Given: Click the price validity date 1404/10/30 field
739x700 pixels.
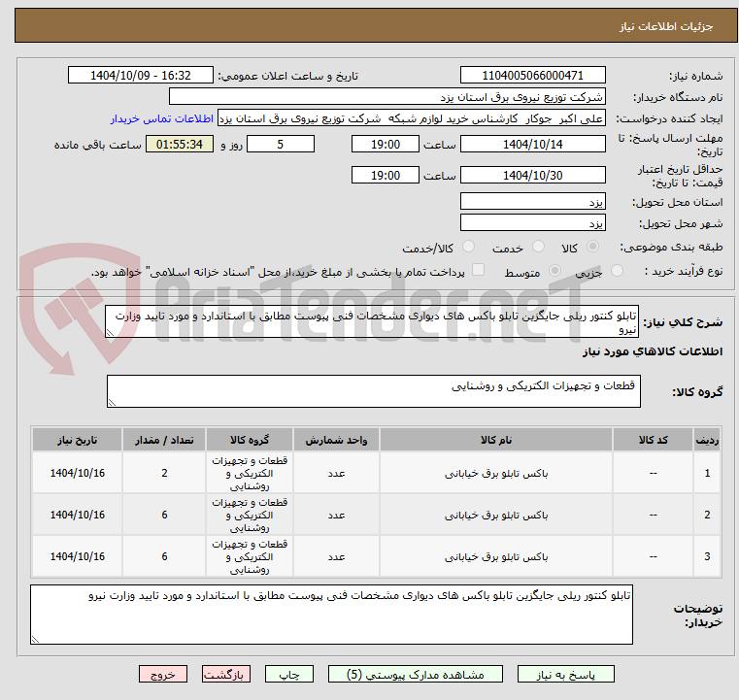Looking at the screenshot, I should pos(532,175).
